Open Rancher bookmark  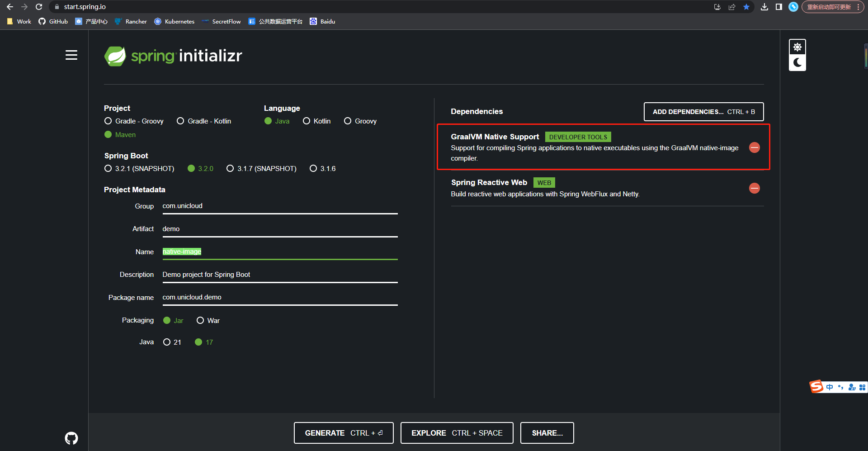[x=131, y=21]
